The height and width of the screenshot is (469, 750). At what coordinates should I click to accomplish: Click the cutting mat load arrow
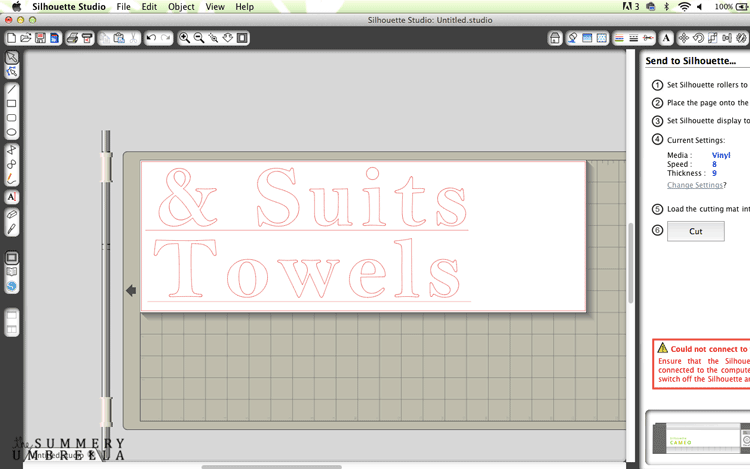point(131,290)
